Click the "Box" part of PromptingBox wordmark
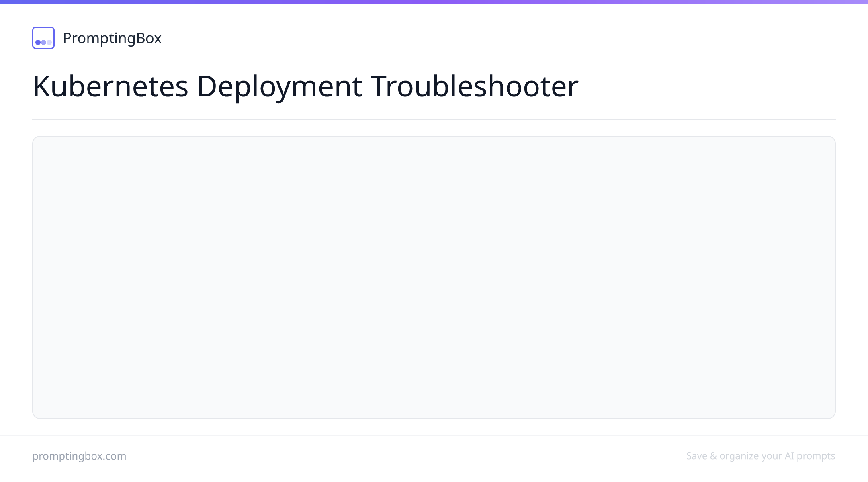Screen dimensions: 868x482 click(x=149, y=38)
